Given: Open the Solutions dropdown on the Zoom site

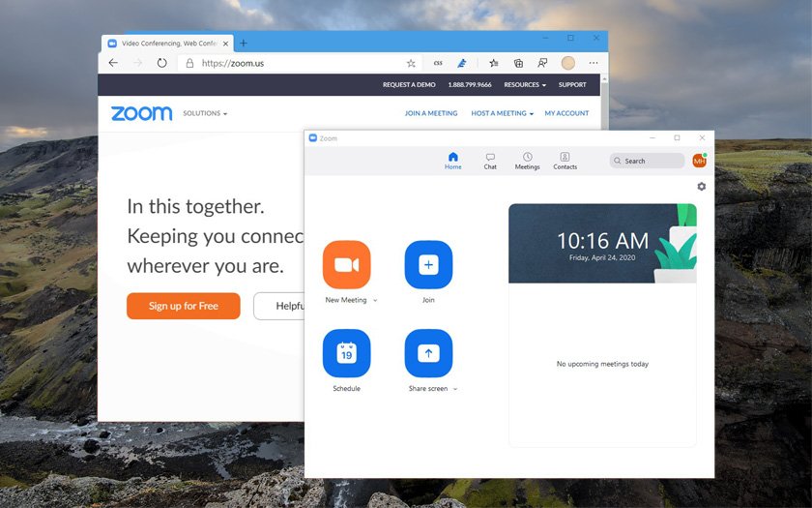Looking at the screenshot, I should click(205, 113).
